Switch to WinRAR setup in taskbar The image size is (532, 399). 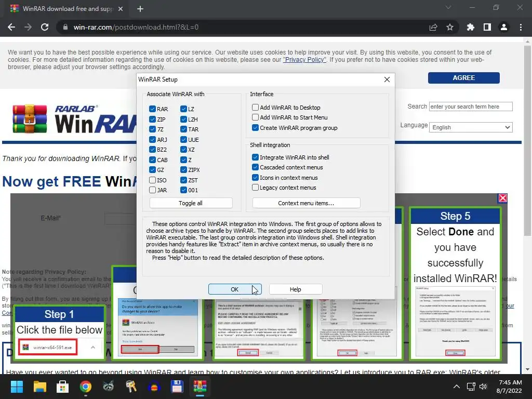pos(200,387)
